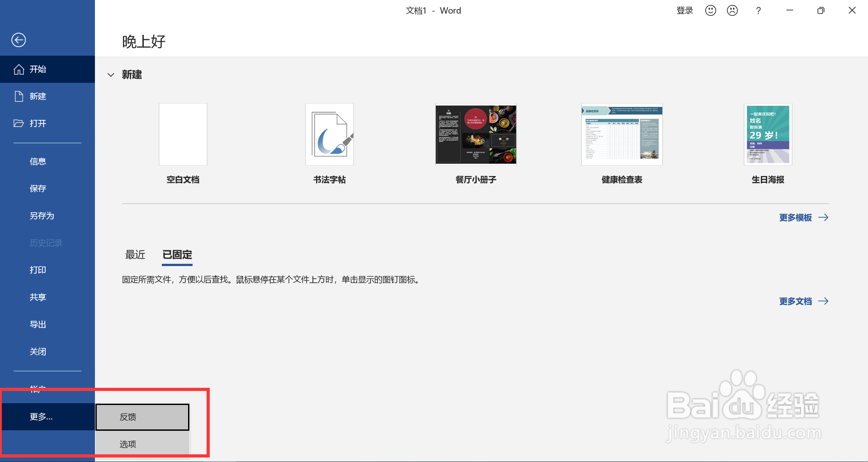Click the back arrow circle icon
Screen dimensions: 868x462
tap(19, 40)
